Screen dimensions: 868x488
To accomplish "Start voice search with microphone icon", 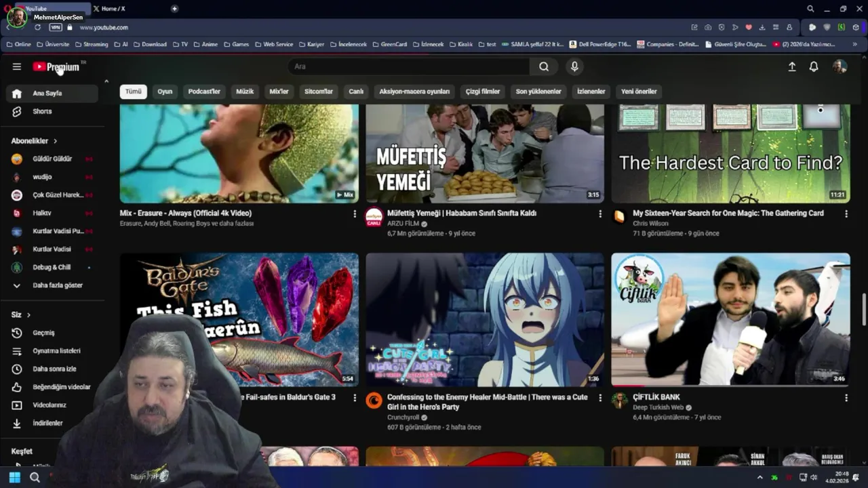I will tap(574, 66).
